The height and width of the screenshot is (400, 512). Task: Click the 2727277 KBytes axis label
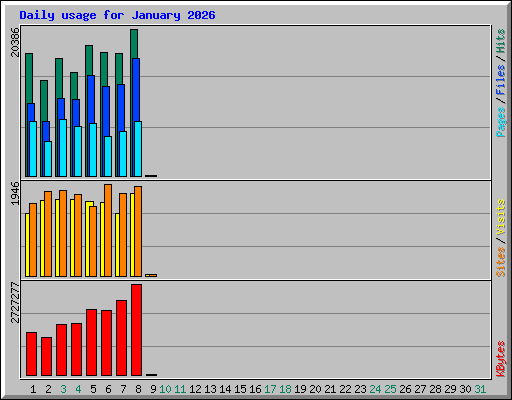pyautogui.click(x=15, y=302)
